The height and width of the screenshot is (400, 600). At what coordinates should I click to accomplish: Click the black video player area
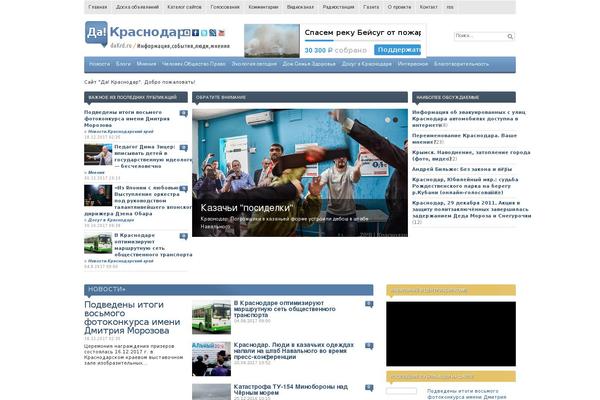click(451, 334)
